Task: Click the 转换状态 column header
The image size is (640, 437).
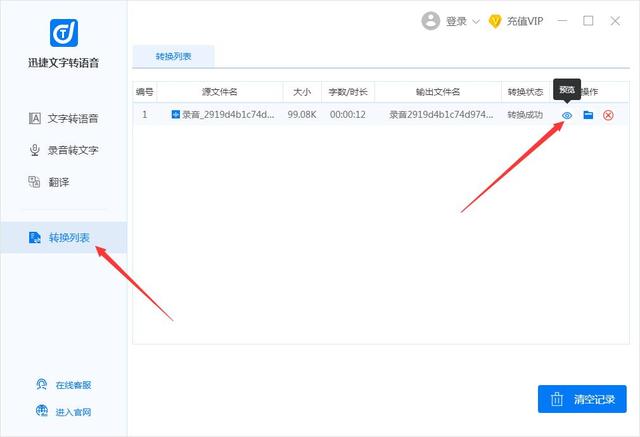Action: [x=525, y=92]
